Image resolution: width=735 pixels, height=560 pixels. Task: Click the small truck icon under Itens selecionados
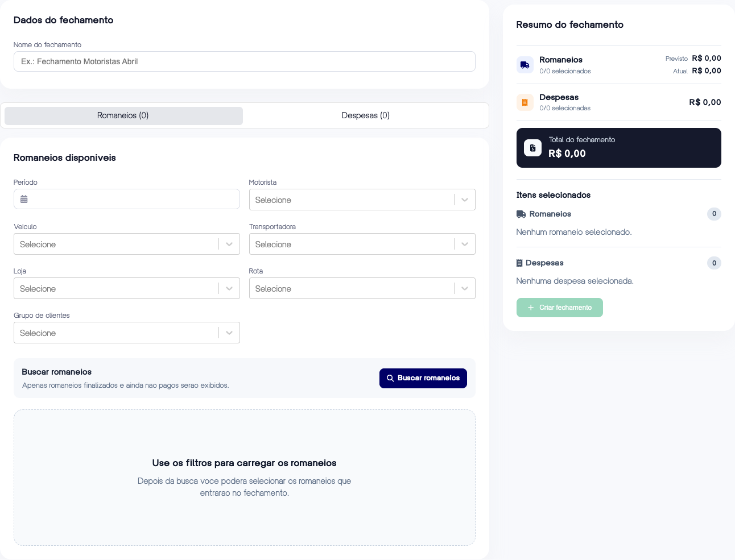click(521, 214)
